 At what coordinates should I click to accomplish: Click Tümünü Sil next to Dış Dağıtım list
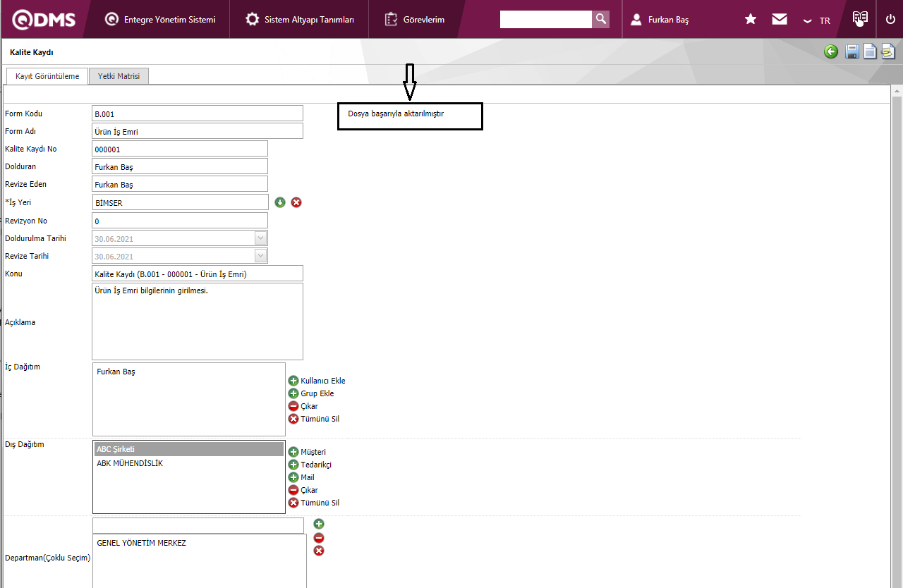[314, 503]
